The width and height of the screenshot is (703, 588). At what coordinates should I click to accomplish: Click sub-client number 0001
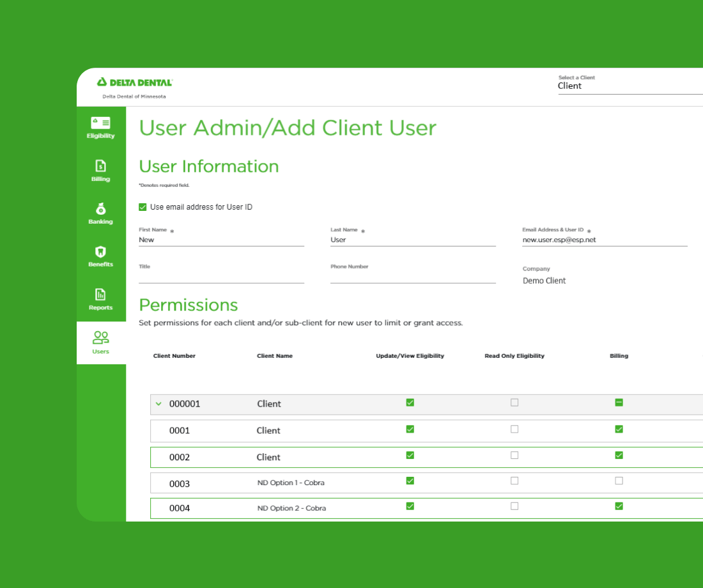pyautogui.click(x=180, y=431)
